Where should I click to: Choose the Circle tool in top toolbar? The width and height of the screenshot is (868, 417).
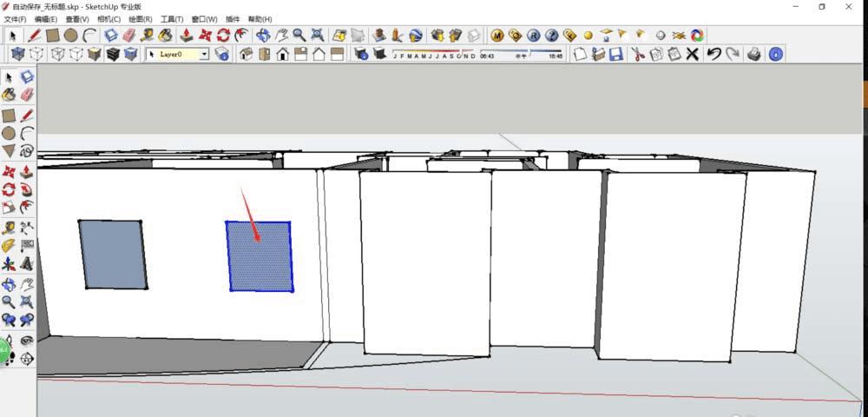(x=70, y=36)
